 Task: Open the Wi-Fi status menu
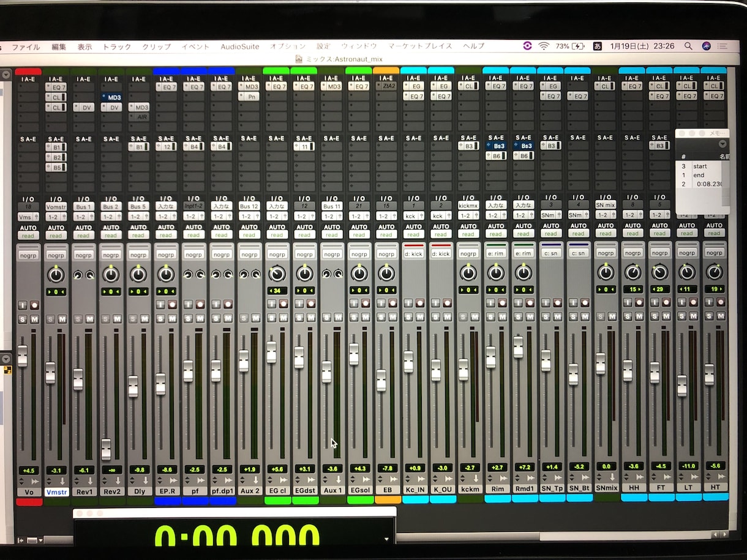(544, 46)
